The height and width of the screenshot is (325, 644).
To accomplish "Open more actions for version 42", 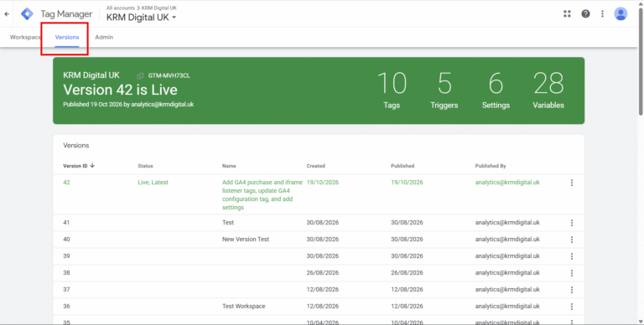I will coord(572,183).
